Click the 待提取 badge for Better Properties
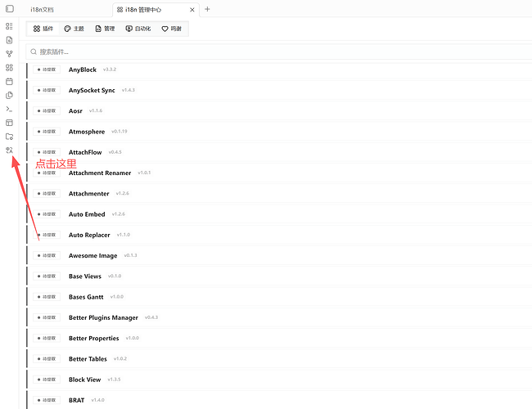 [x=47, y=338]
